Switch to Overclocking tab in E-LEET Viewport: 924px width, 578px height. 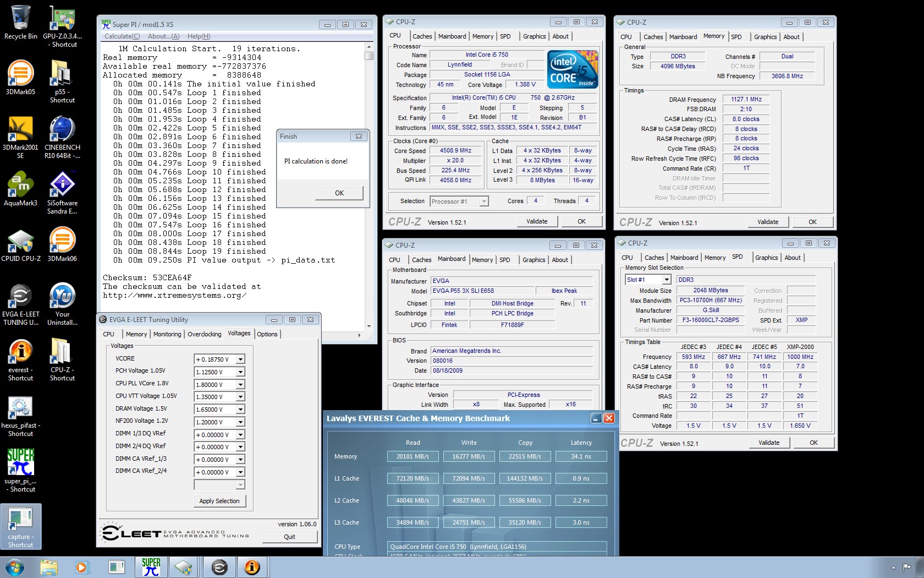205,334
